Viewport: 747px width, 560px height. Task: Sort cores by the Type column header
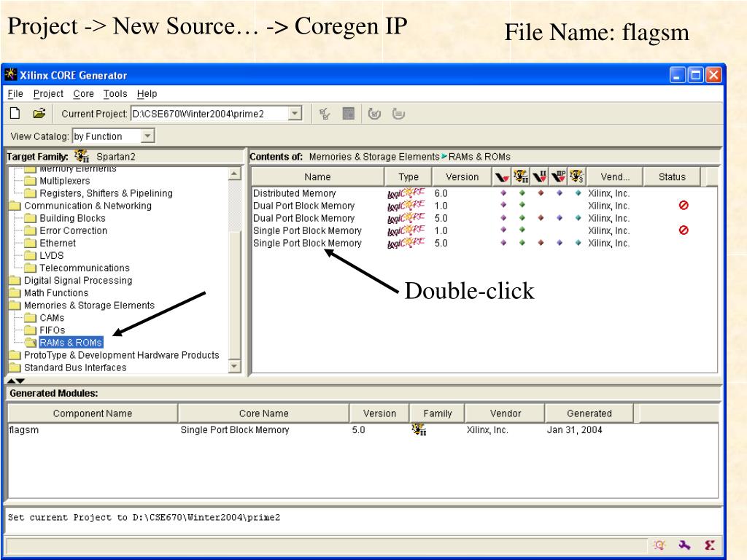coord(409,176)
